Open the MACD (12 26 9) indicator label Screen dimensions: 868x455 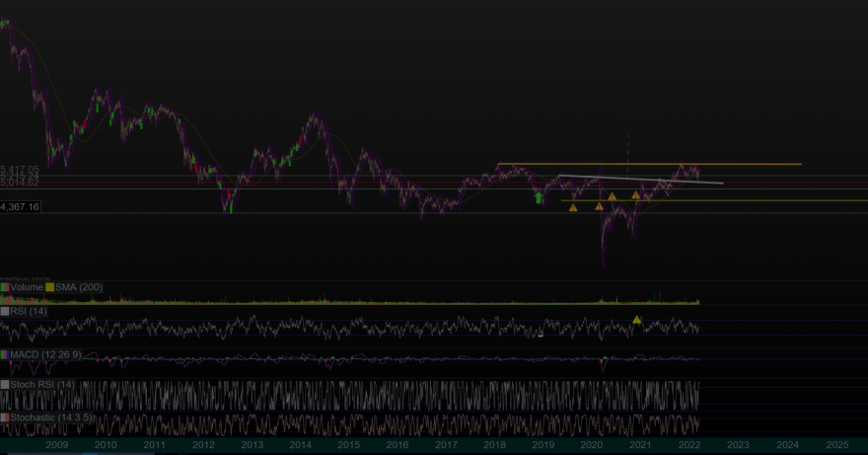[x=45, y=354]
